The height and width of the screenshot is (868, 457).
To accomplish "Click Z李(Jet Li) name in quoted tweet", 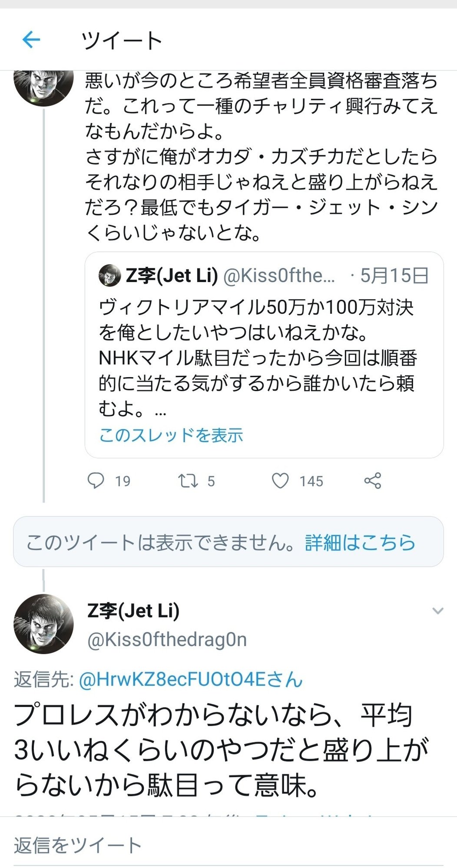I will [172, 276].
